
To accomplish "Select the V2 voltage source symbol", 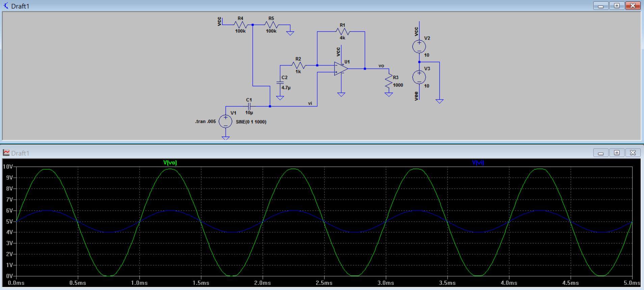I will coord(419,47).
